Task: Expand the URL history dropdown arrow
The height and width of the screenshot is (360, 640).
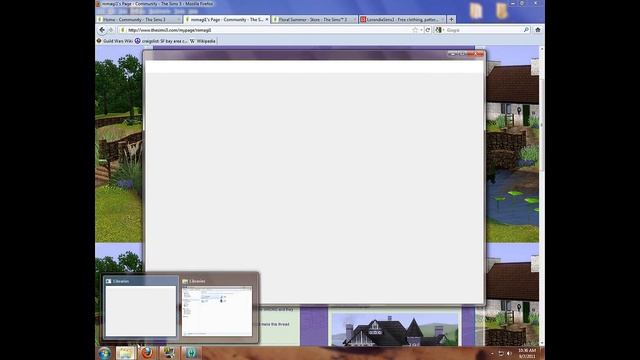Action: (421, 30)
